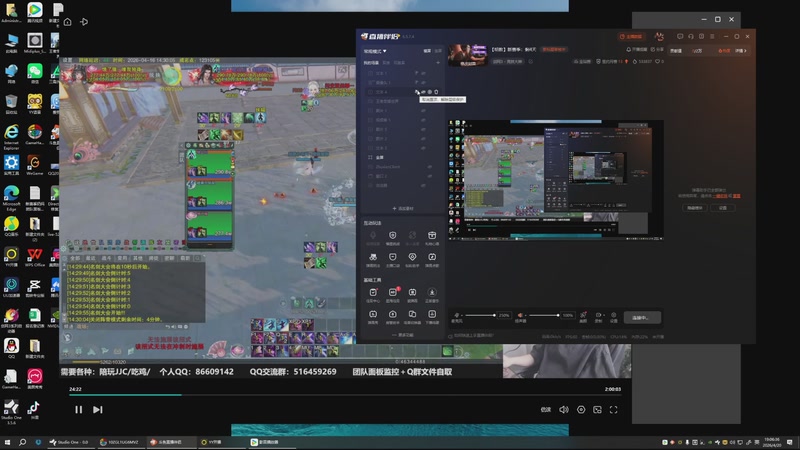Open the shield icon under 互动玩法
800x450 pixels.
392,235
